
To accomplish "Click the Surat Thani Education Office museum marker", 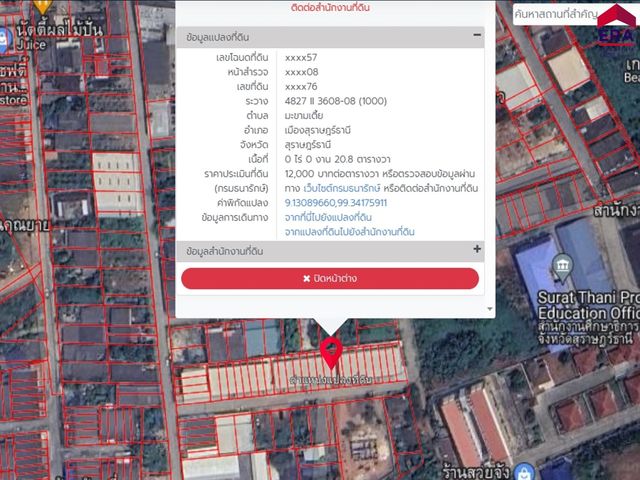I will tap(562, 268).
